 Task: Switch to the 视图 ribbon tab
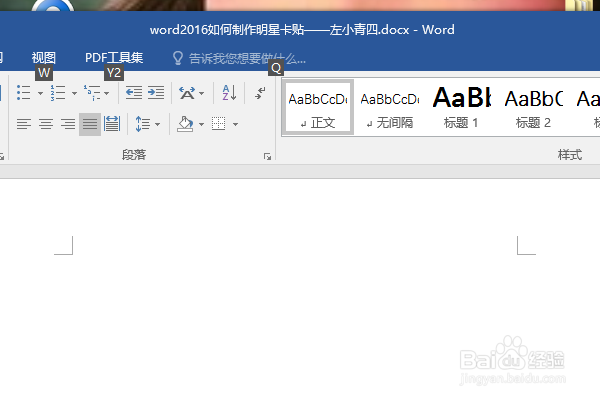44,58
